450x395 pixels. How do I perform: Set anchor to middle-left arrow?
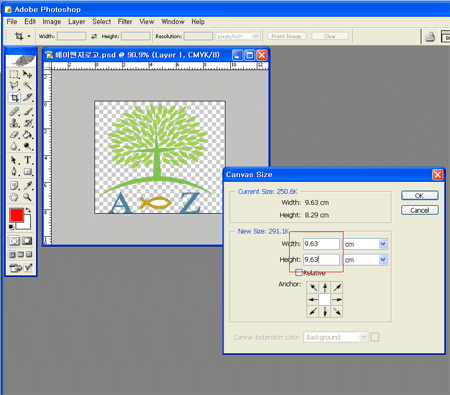[x=313, y=299]
